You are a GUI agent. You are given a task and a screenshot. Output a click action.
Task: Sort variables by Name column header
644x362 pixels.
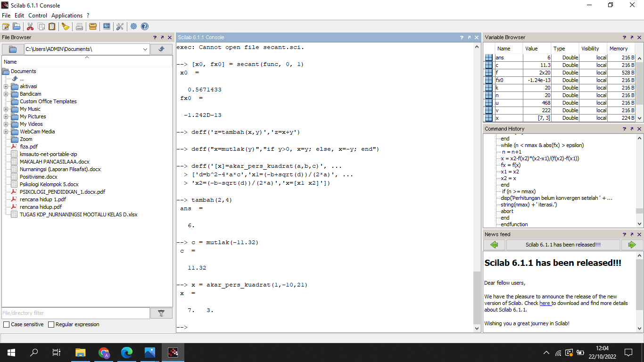[x=509, y=49]
